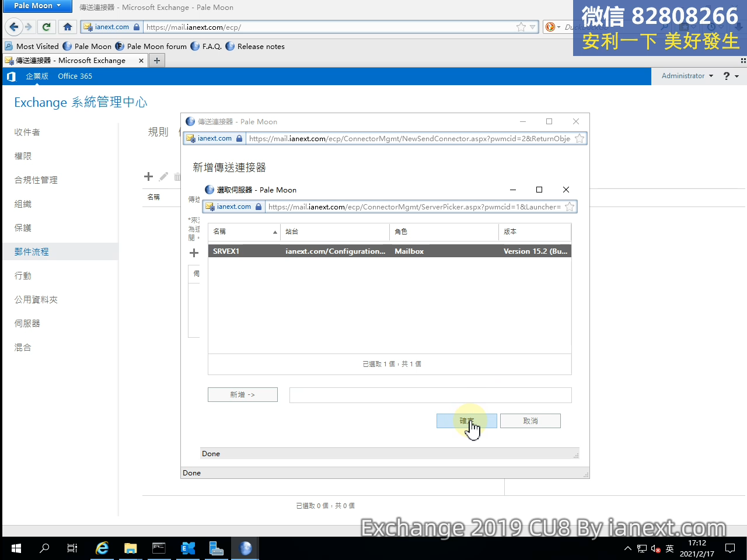Click the back arrow in Pale Moon
Viewport: 747px width, 560px height.
14,27
